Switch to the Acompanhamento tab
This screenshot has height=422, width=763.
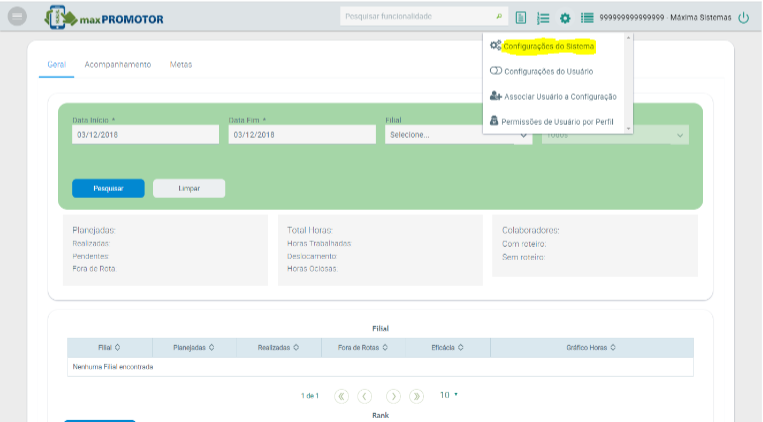(x=118, y=64)
